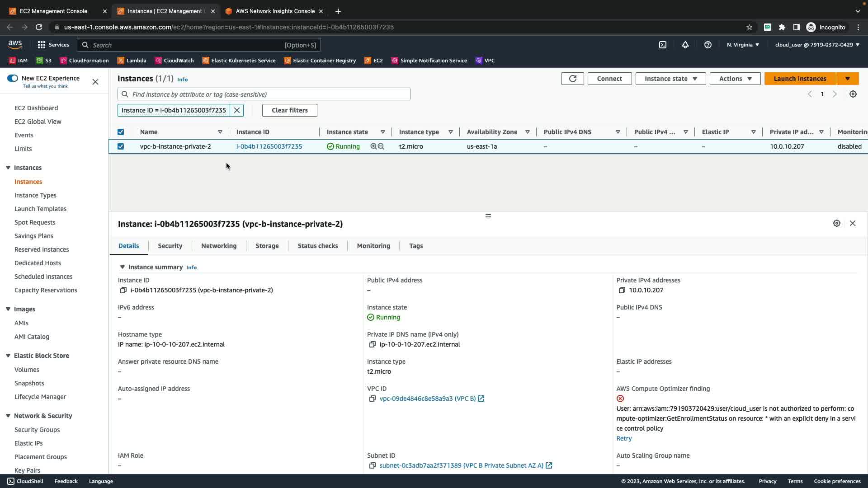Open CloudShell icon in top navigation bar
868x488 pixels.
point(663,45)
